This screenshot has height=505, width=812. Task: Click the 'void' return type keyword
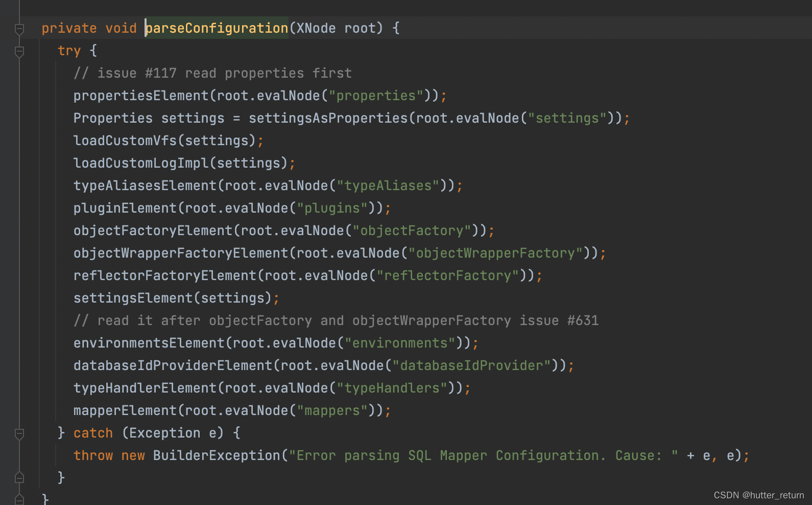click(x=121, y=28)
